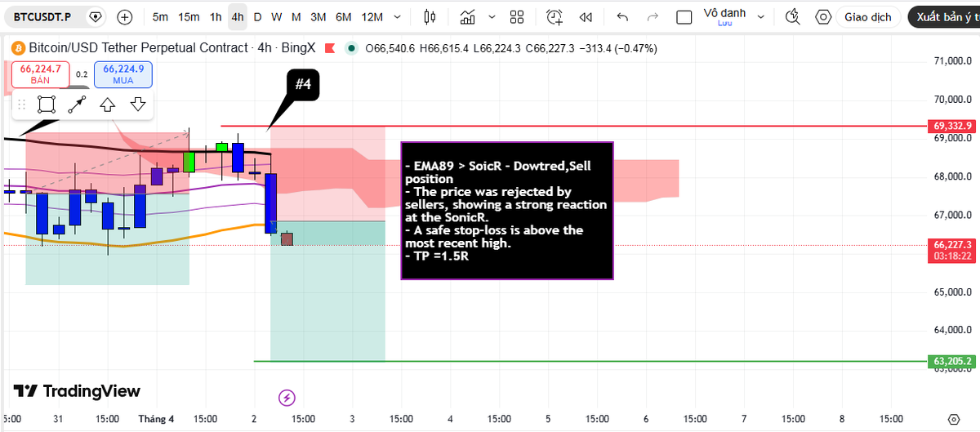
Task: Switch to the 5m timeframe
Action: tap(161, 16)
